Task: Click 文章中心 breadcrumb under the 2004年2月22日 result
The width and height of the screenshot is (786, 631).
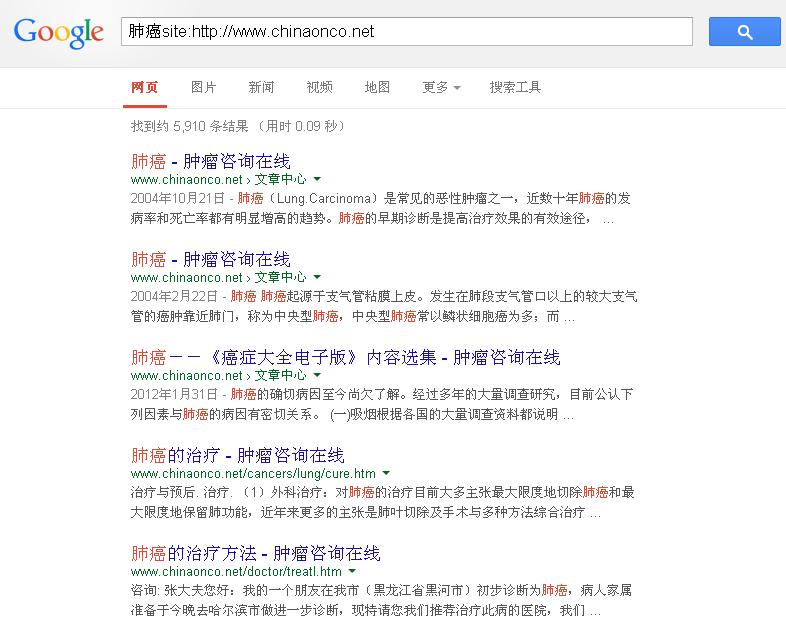Action: [x=280, y=277]
